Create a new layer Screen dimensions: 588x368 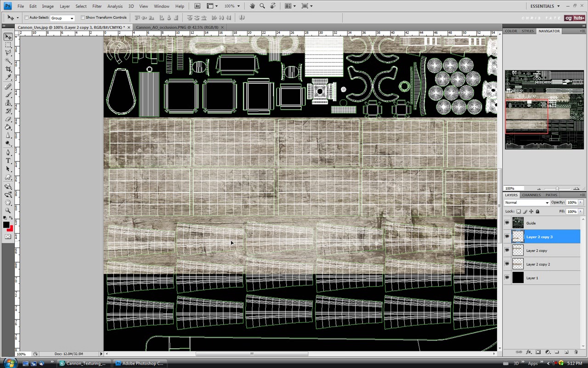point(566,352)
